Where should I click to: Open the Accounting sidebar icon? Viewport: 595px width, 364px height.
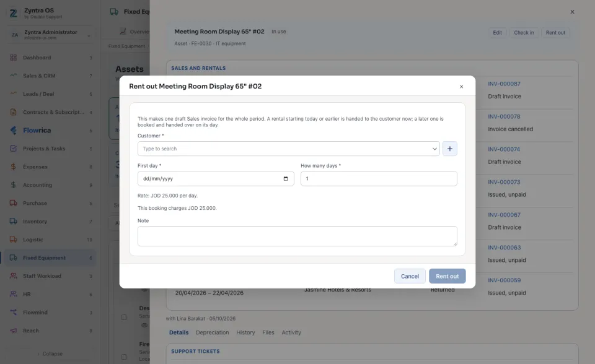(13, 185)
